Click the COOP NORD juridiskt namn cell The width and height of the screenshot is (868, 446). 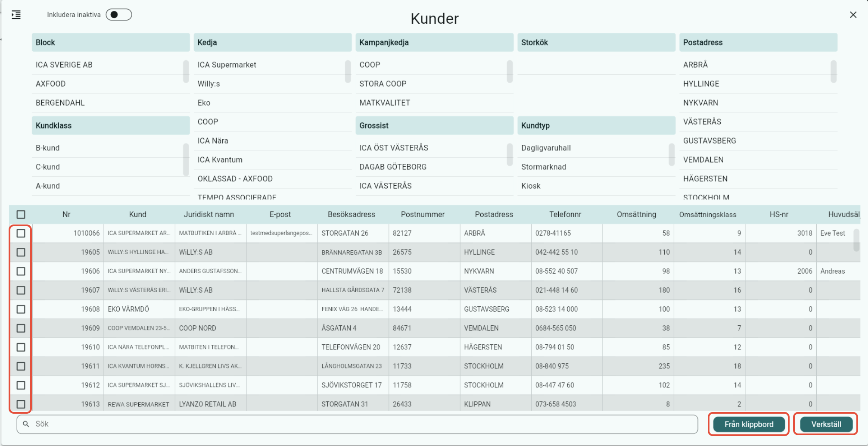coord(211,328)
